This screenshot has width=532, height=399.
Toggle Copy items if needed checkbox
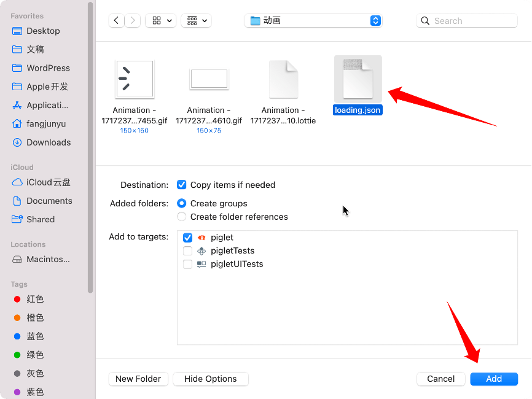coord(181,185)
